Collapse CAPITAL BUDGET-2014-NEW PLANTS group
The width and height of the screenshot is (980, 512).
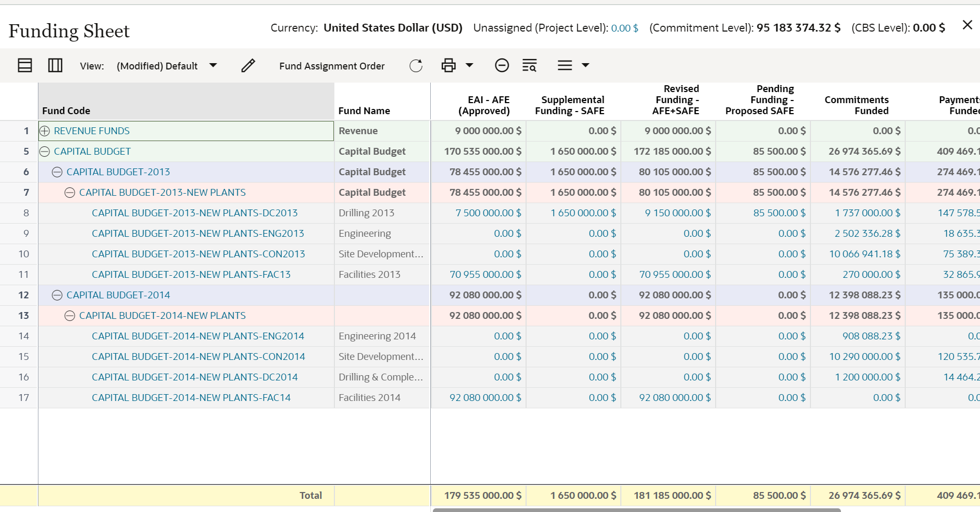pos(70,316)
